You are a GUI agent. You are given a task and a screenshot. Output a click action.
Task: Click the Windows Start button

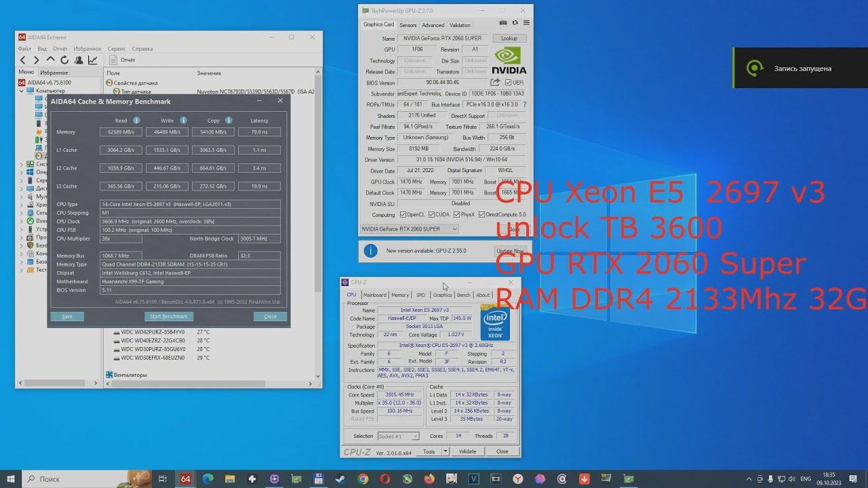[x=11, y=479]
